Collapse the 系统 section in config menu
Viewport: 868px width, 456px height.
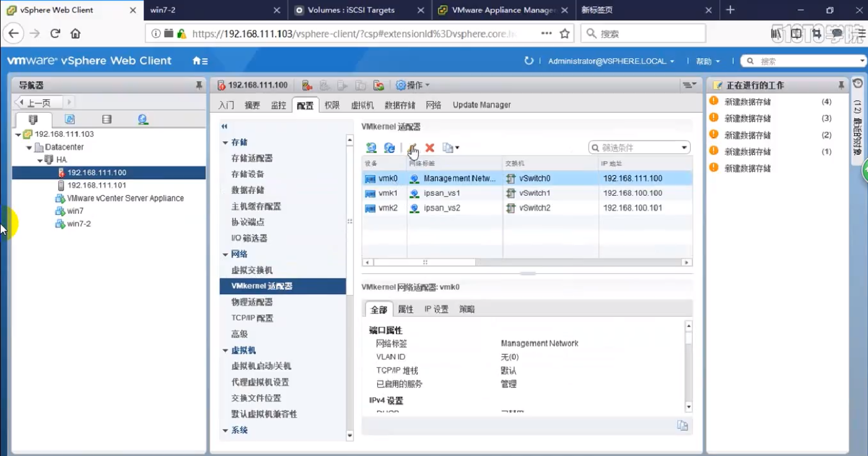click(225, 430)
